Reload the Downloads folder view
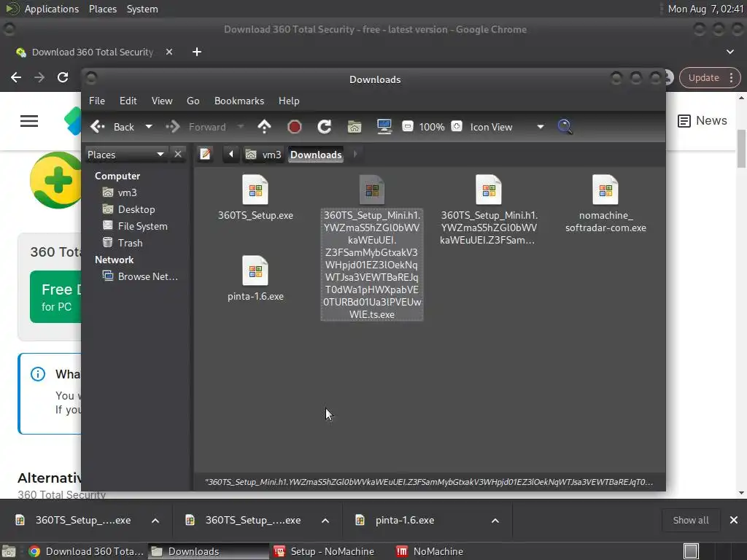Viewport: 747px width, 560px height. coord(325,127)
